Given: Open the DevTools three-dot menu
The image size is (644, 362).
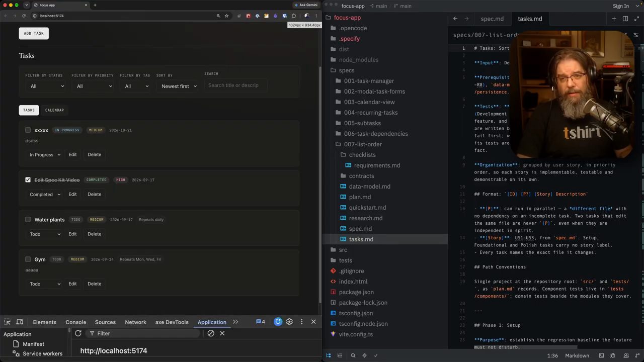Looking at the screenshot, I should [x=301, y=322].
